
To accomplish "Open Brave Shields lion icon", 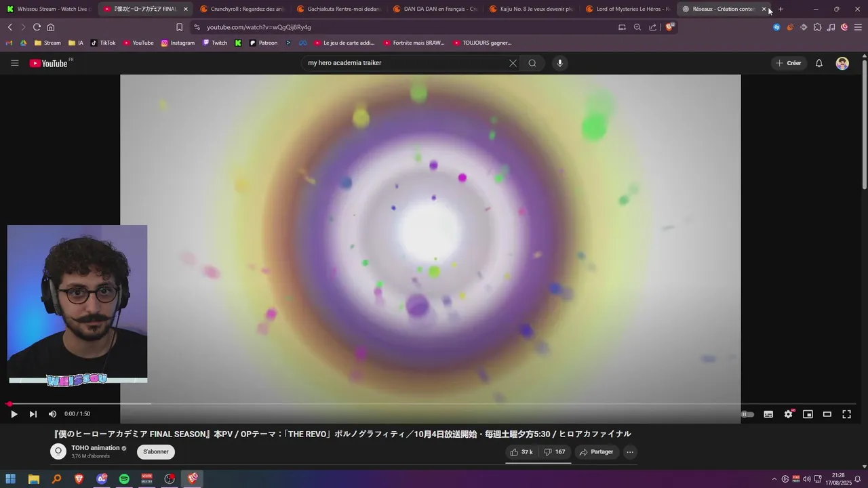I will point(670,27).
